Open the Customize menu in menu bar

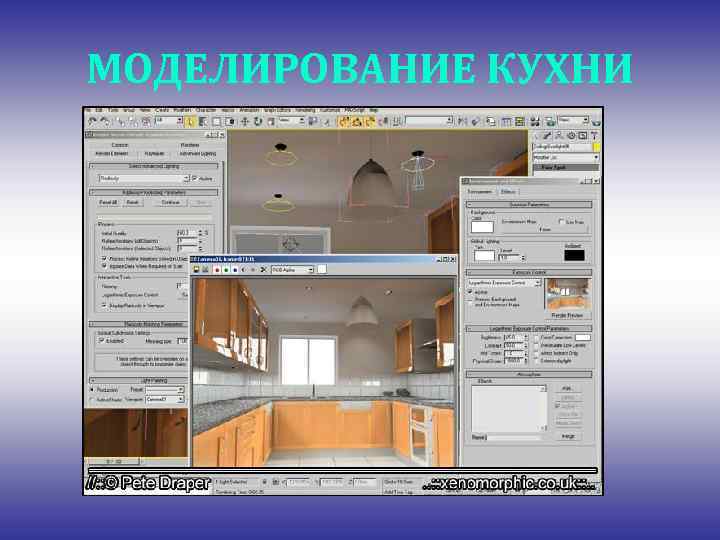point(330,111)
